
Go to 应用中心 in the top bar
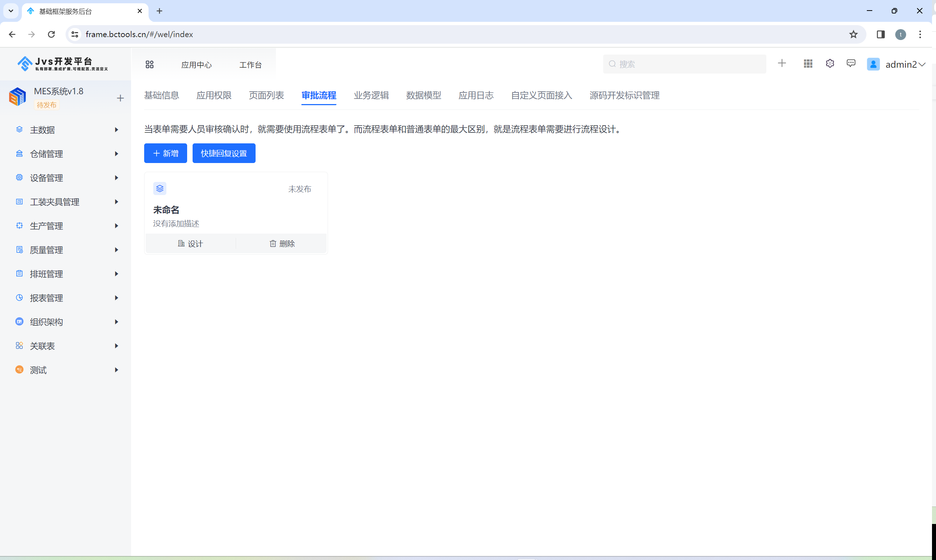tap(197, 65)
